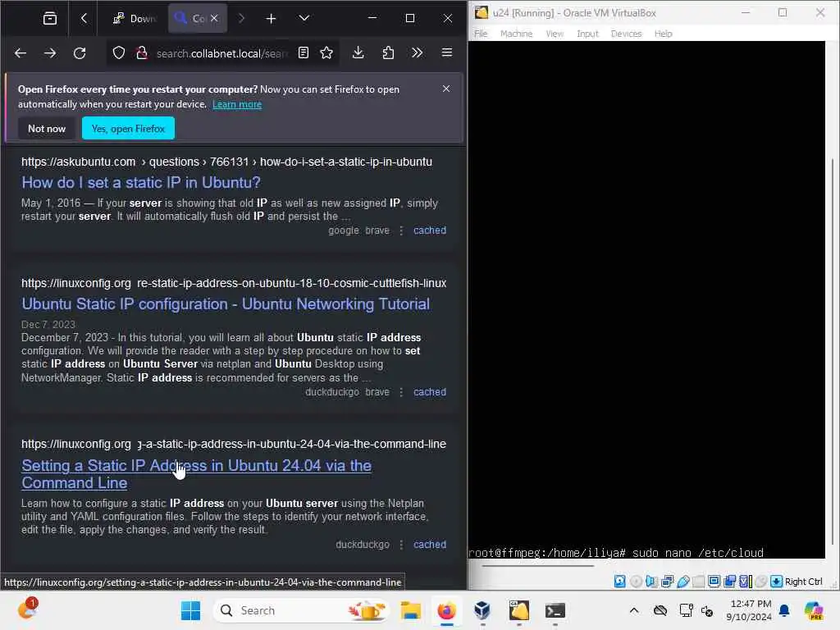Follow the 'Learn more' link
This screenshot has height=630, width=840.
(237, 104)
